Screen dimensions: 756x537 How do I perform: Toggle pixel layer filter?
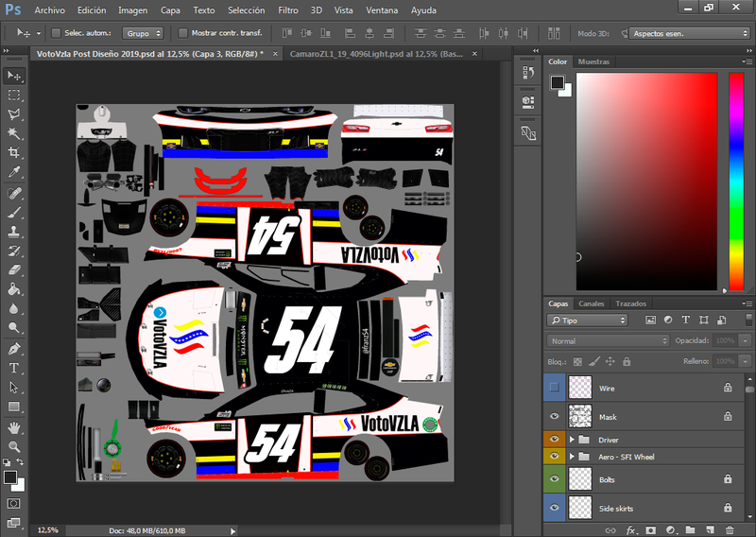click(650, 320)
